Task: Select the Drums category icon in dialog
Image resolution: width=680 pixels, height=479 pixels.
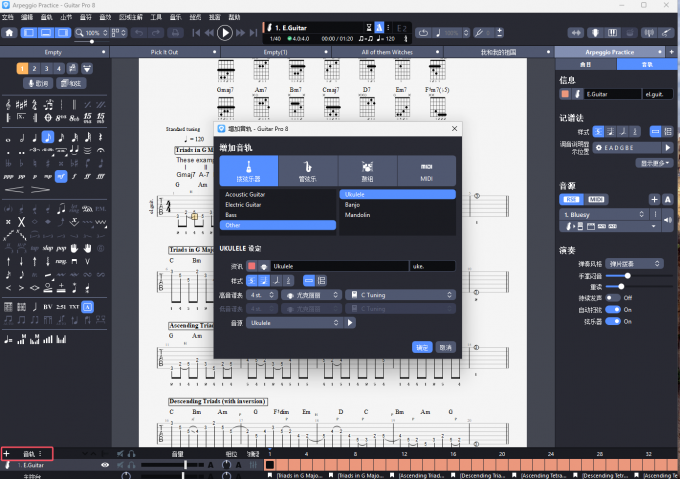Action: pyautogui.click(x=366, y=170)
